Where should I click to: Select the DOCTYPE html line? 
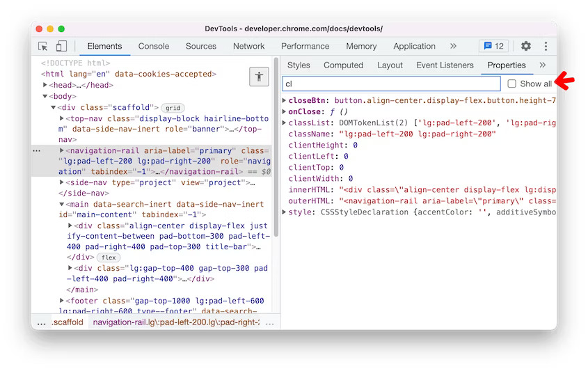pyautogui.click(x=75, y=63)
